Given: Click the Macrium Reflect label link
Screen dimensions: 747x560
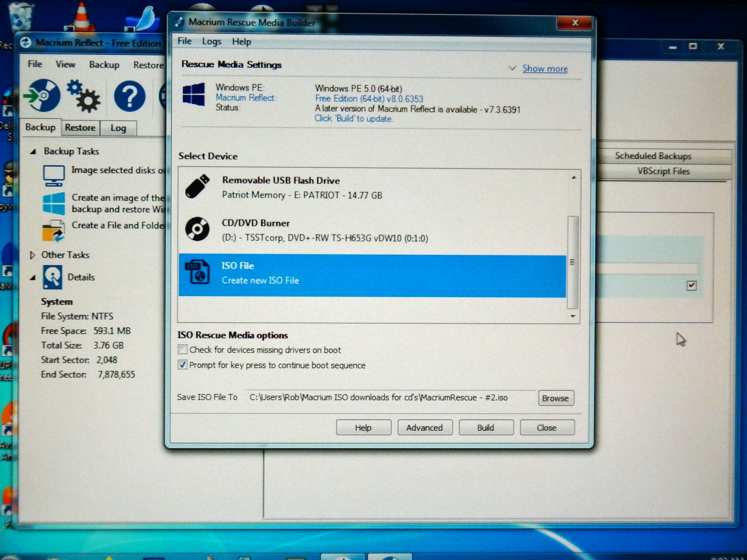Looking at the screenshot, I should click(x=246, y=98).
